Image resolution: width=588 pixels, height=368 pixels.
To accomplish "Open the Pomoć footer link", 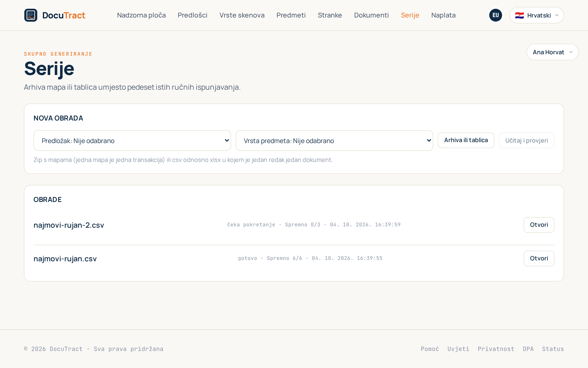I will click(430, 349).
